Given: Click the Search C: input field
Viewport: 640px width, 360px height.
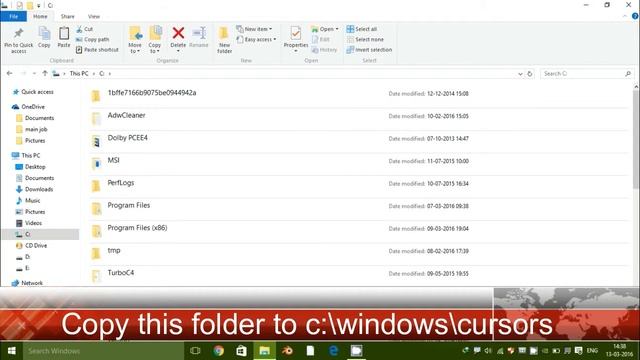Looking at the screenshot, I should pyautogui.click(x=586, y=73).
